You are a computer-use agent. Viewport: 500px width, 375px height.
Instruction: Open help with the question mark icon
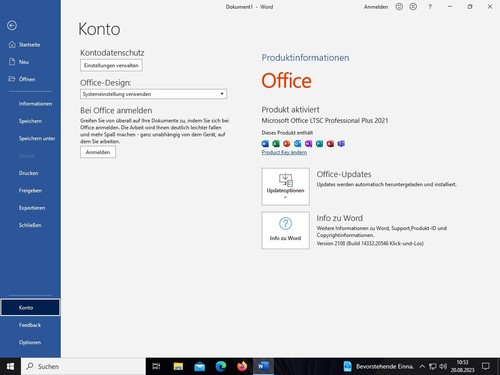point(430,7)
